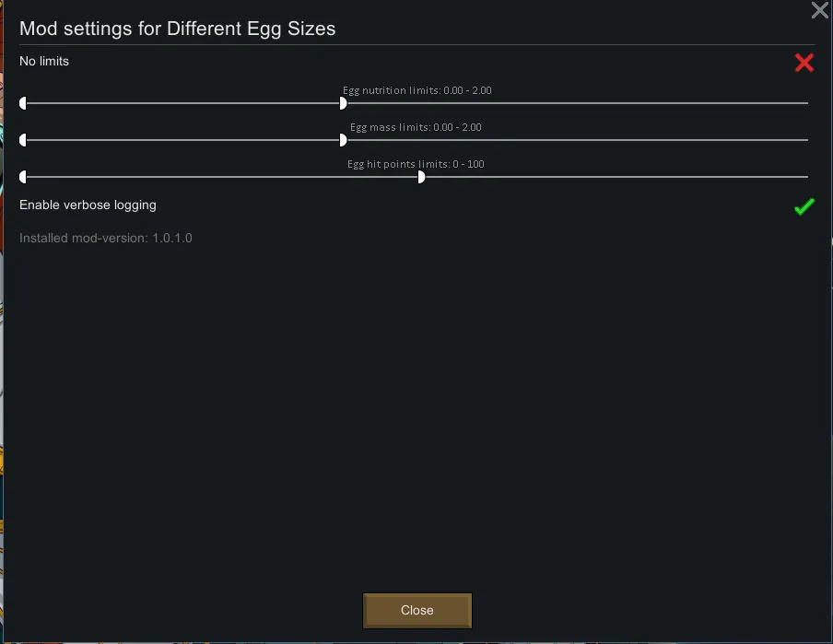Click the Egg hit points maximum handle
The width and height of the screenshot is (833, 644).
pos(421,177)
